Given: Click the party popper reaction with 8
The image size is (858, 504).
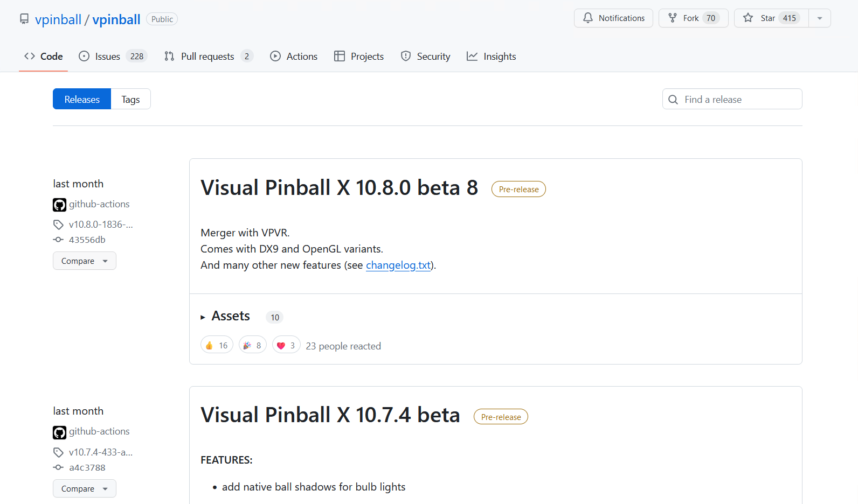Looking at the screenshot, I should coord(253,345).
